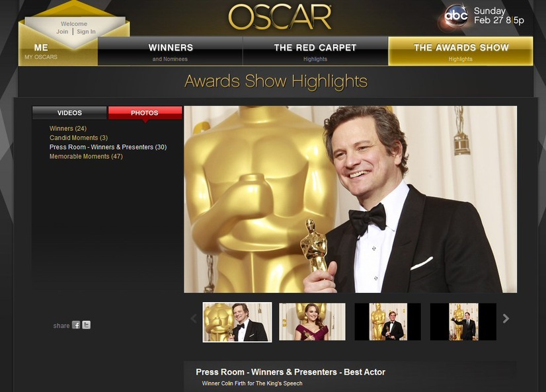Screen dimensions: 546x392
Task: Open the Winners (24) gallery
Action: 68,128
